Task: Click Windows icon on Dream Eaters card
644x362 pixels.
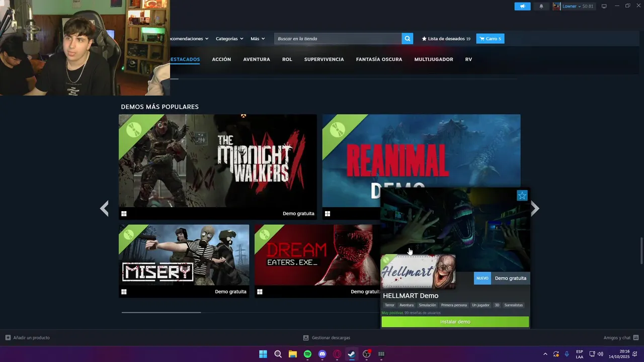Action: (260, 292)
